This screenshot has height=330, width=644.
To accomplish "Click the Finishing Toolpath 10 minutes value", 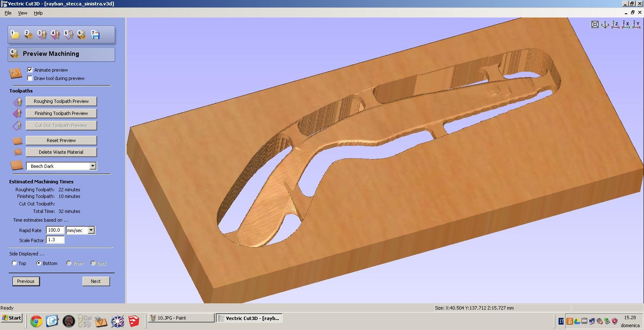I will point(69,196).
